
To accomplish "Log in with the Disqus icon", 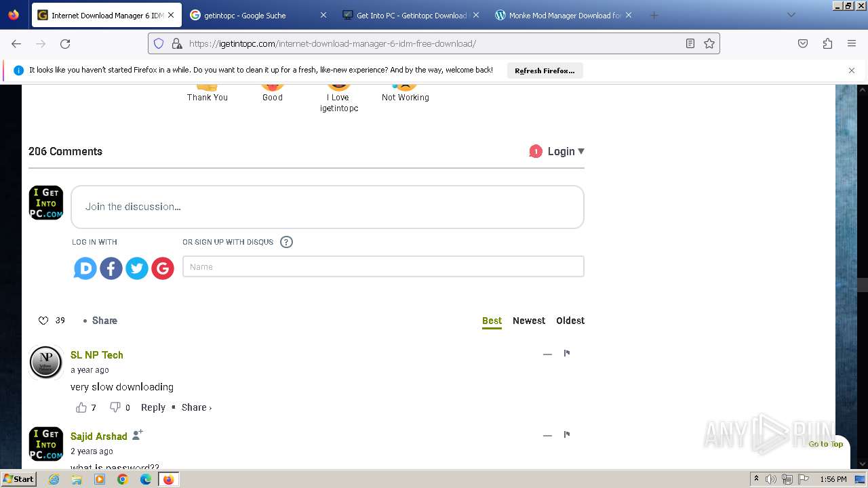I will [85, 268].
